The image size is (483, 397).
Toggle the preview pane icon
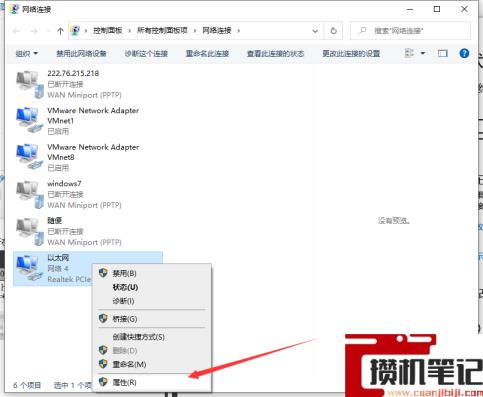tap(443, 53)
